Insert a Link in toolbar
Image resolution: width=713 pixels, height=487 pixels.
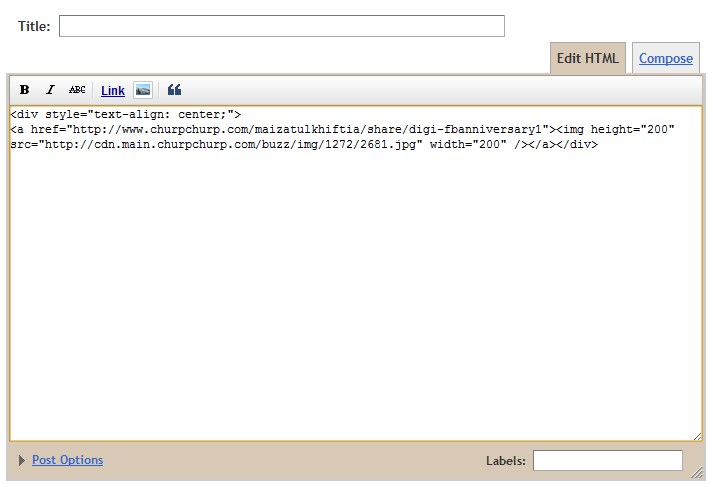click(113, 91)
